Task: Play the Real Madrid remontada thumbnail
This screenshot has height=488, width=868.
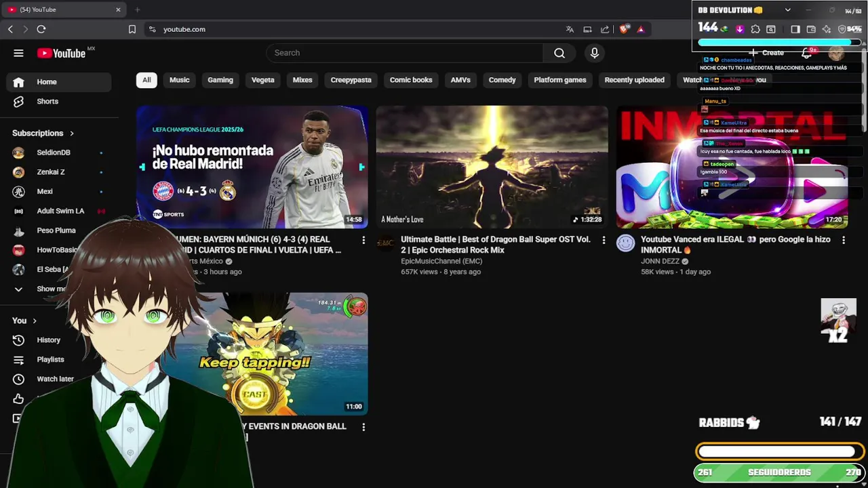Action: [252, 167]
